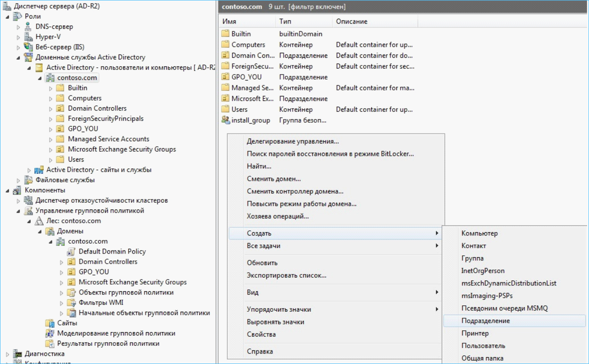Screen dimensions: 589x364
Task: Select GPO_YOU under the group policy domain
Action: [x=94, y=272]
